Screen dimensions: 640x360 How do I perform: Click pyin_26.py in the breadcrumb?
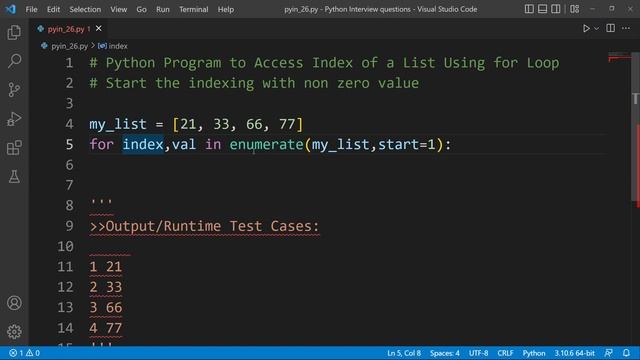[x=69, y=46]
